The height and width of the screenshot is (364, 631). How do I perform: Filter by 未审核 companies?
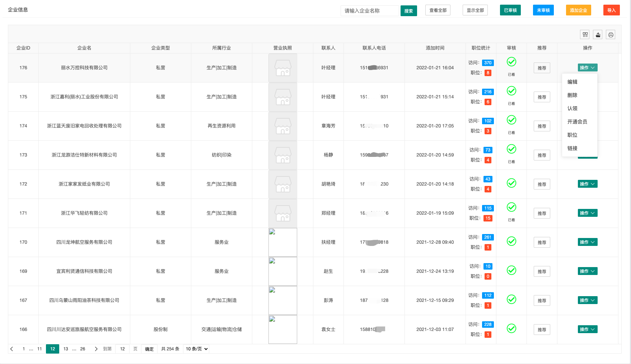pos(543,10)
